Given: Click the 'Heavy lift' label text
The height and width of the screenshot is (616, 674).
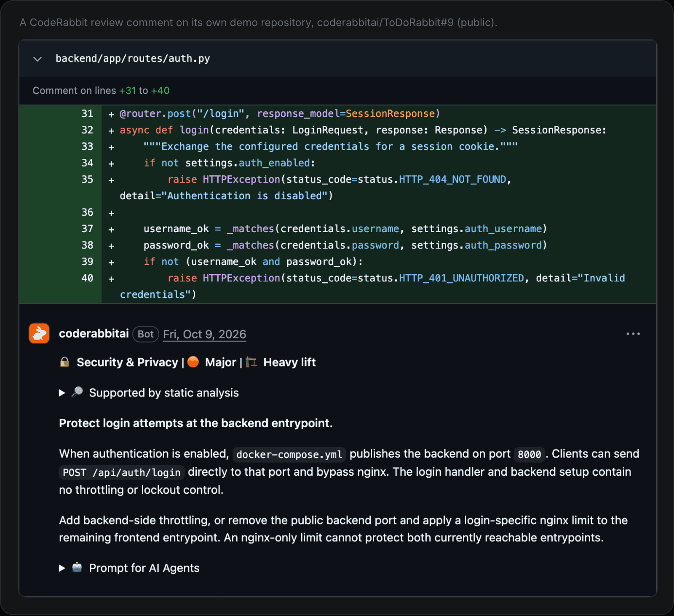Looking at the screenshot, I should tap(289, 362).
